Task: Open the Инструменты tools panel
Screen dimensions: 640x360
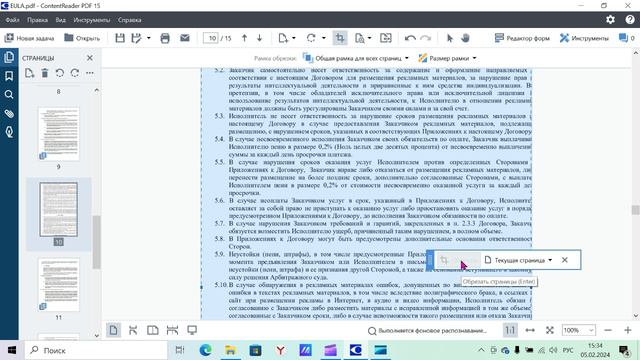Action: tap(584, 38)
